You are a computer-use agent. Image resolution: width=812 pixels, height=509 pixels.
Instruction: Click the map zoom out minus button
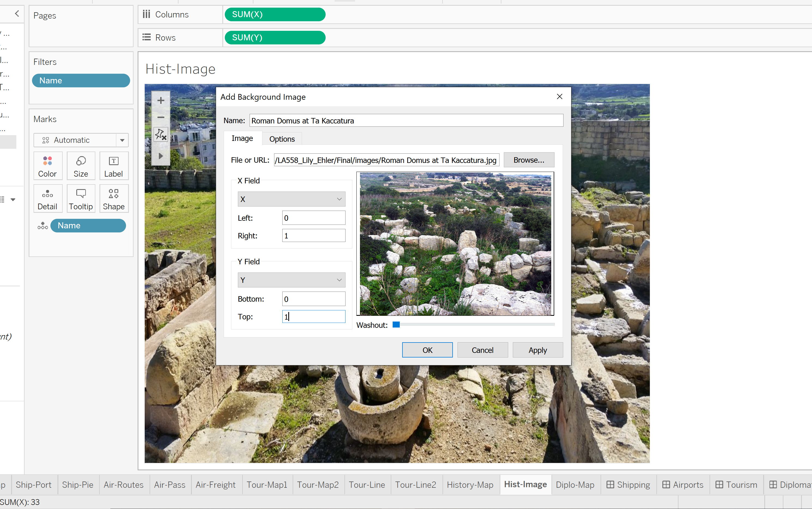click(161, 117)
